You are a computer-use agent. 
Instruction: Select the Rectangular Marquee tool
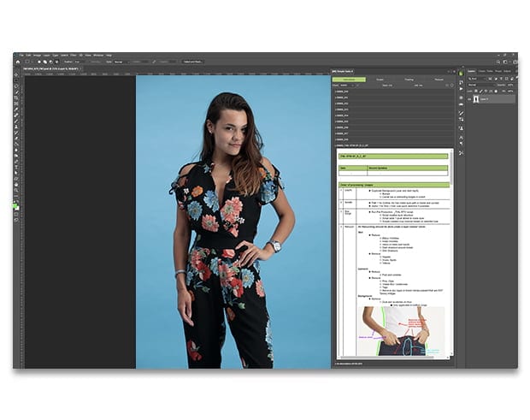pyautogui.click(x=16, y=80)
